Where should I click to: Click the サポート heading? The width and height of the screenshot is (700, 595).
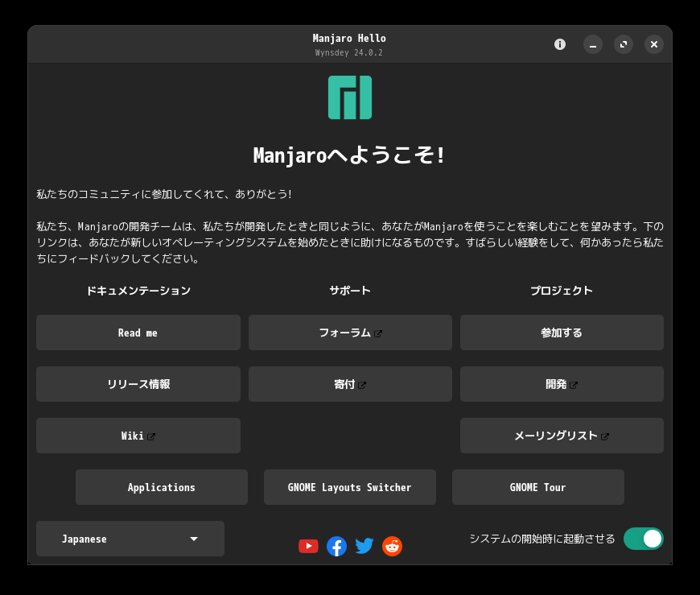click(x=350, y=291)
